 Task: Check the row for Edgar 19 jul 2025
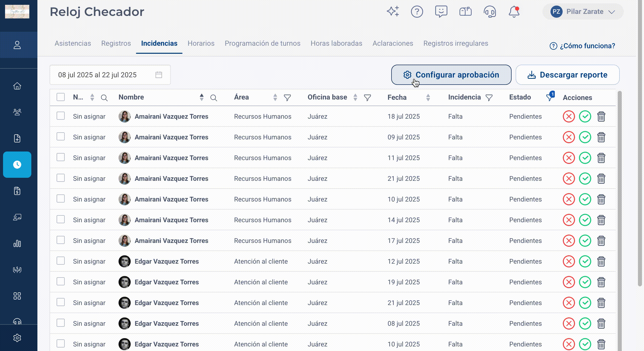point(61,281)
